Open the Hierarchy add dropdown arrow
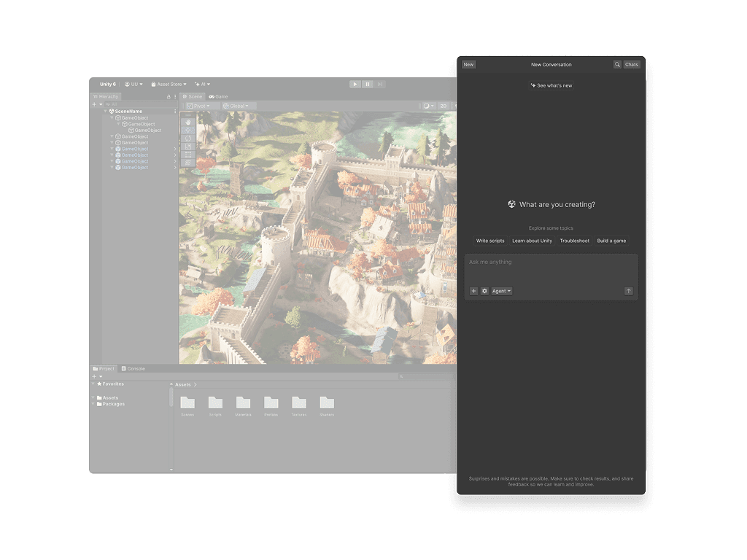 (101, 104)
